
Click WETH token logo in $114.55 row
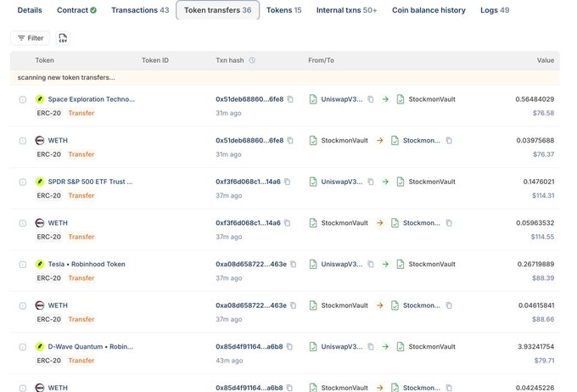coord(40,222)
